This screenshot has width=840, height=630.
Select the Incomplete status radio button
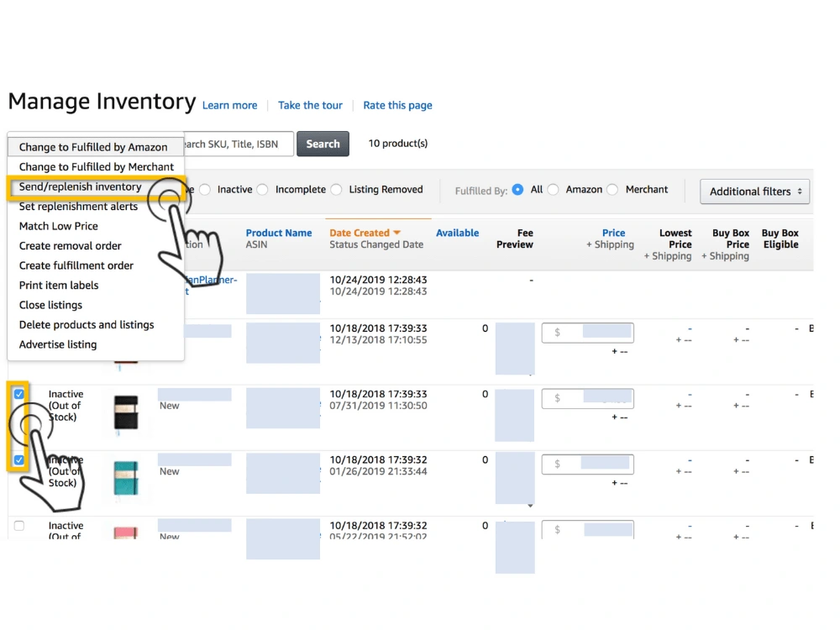tap(262, 190)
